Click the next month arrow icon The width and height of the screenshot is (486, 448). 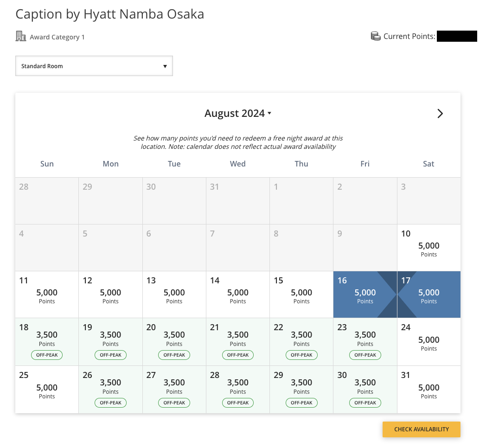click(440, 114)
